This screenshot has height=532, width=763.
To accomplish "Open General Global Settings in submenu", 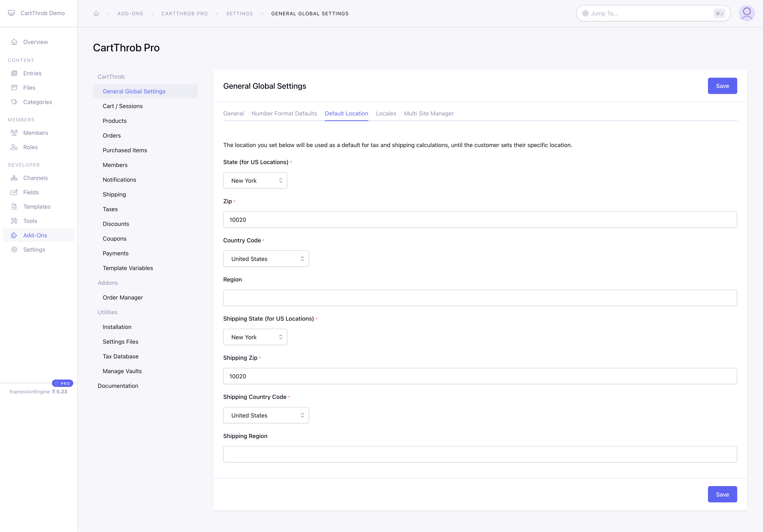I will [145, 91].
